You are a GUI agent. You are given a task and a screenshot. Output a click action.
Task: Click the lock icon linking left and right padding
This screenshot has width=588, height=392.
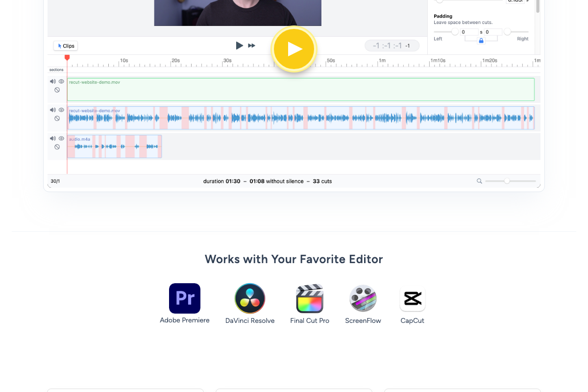click(481, 41)
